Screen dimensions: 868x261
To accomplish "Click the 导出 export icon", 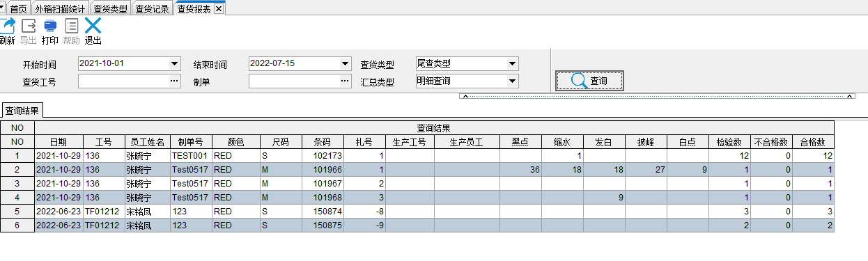I will [x=29, y=26].
